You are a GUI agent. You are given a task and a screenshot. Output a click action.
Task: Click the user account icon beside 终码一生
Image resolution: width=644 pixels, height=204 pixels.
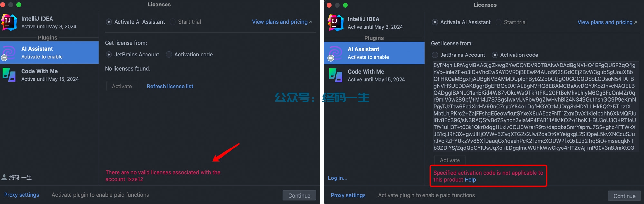point(4,177)
